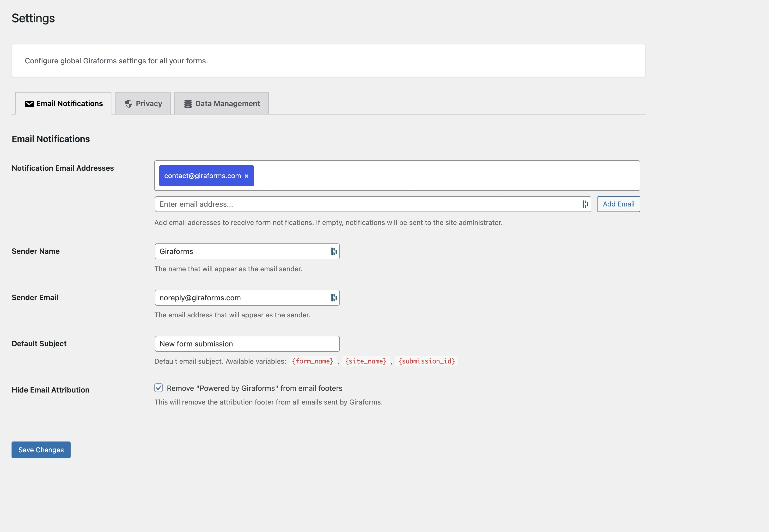Click the autofill icon in the Sender Email field
This screenshot has width=769, height=532.
pyautogui.click(x=334, y=298)
